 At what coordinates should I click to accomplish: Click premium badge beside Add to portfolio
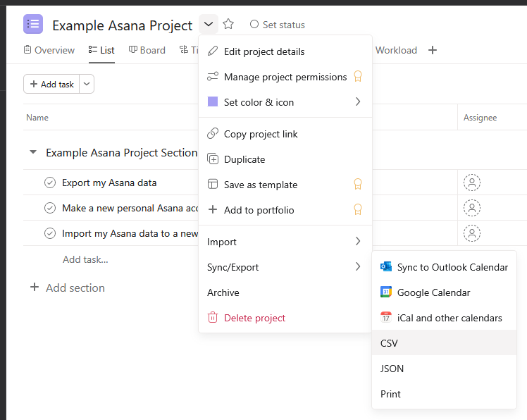[358, 209]
